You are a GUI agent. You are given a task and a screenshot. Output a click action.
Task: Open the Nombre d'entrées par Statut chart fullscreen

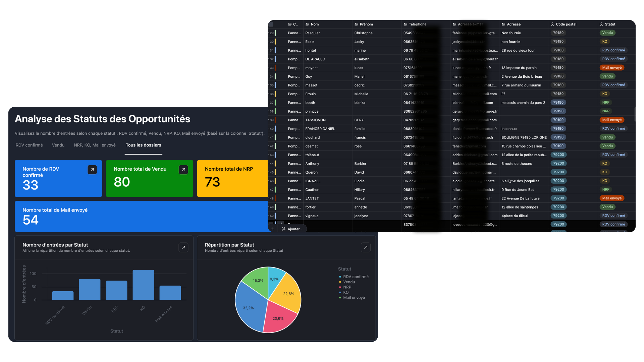(183, 247)
